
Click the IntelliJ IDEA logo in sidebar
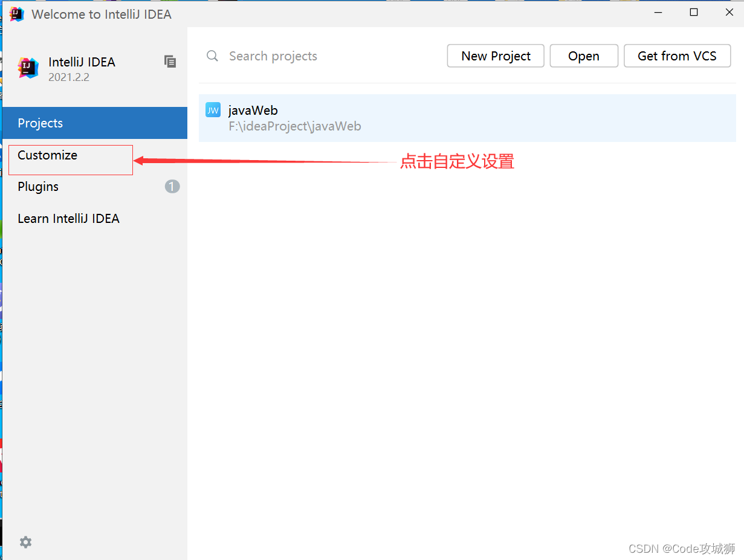[x=28, y=68]
